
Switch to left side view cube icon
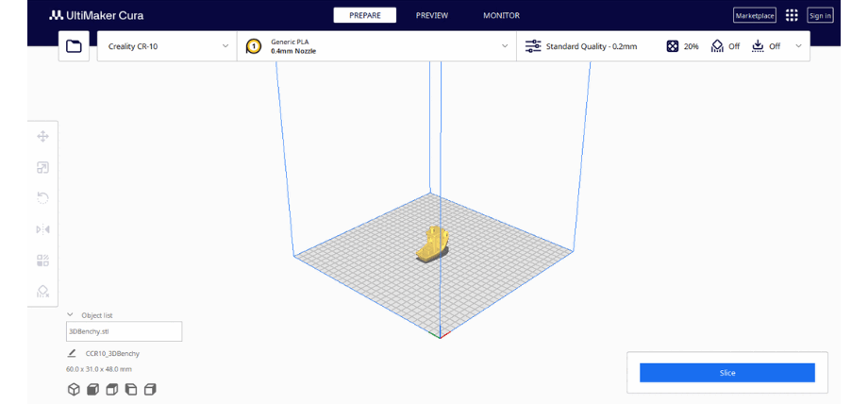coord(130,390)
